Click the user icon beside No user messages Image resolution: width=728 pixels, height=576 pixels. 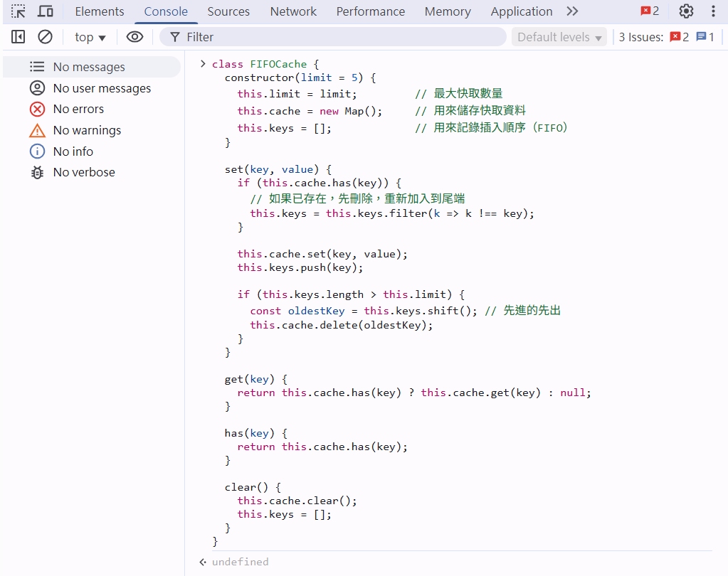[x=37, y=88]
